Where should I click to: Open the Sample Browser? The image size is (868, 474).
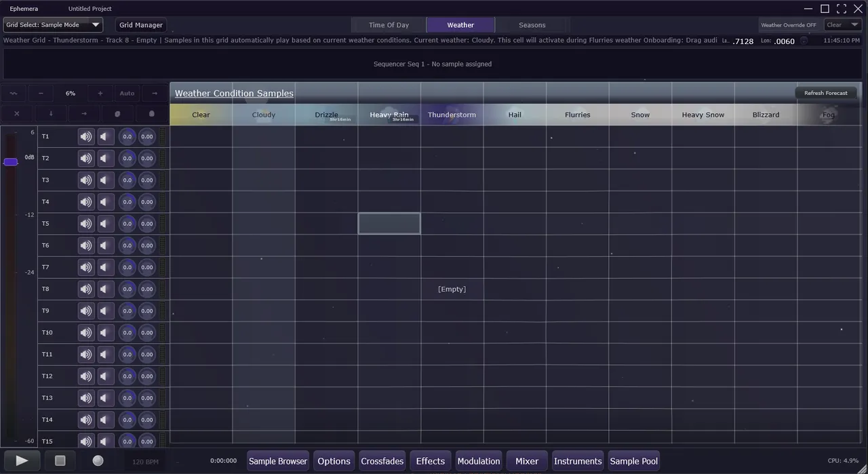[x=278, y=461]
